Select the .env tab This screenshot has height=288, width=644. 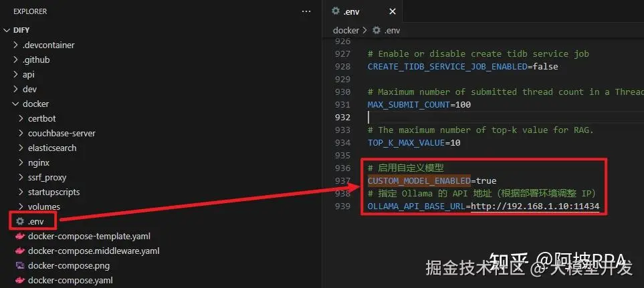(364, 11)
